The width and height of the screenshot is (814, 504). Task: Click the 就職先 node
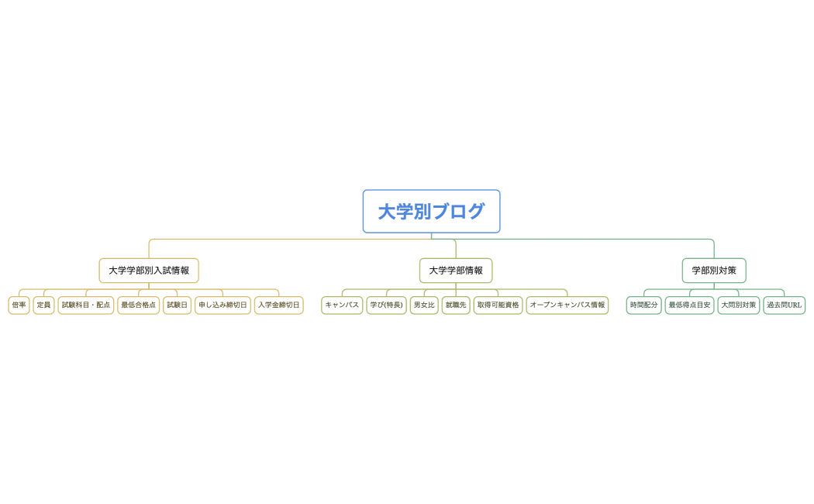(x=455, y=305)
